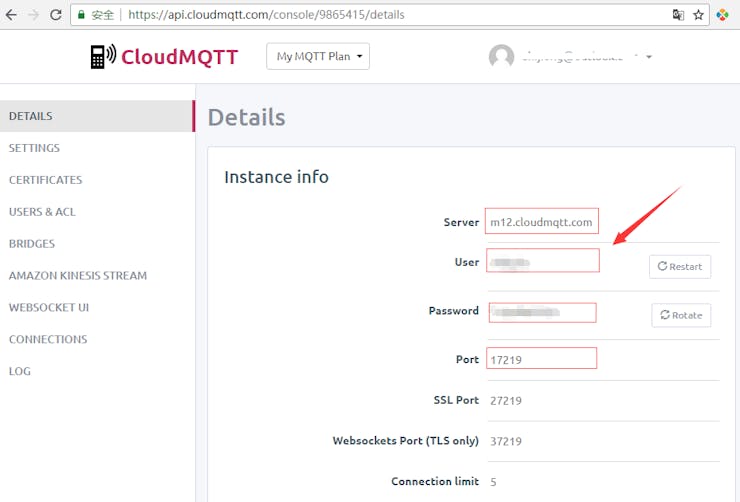740x502 pixels.
Task: Click the blurred Password field
Action: (x=543, y=313)
